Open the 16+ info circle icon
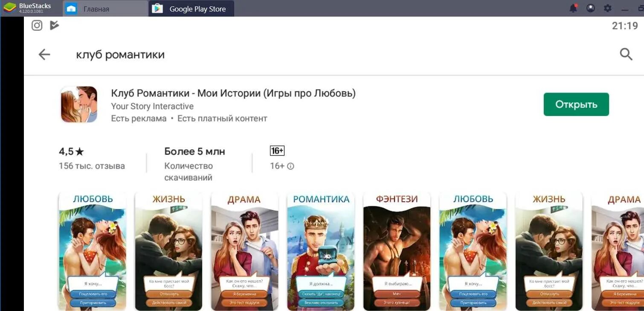This screenshot has width=644, height=311. (x=290, y=166)
